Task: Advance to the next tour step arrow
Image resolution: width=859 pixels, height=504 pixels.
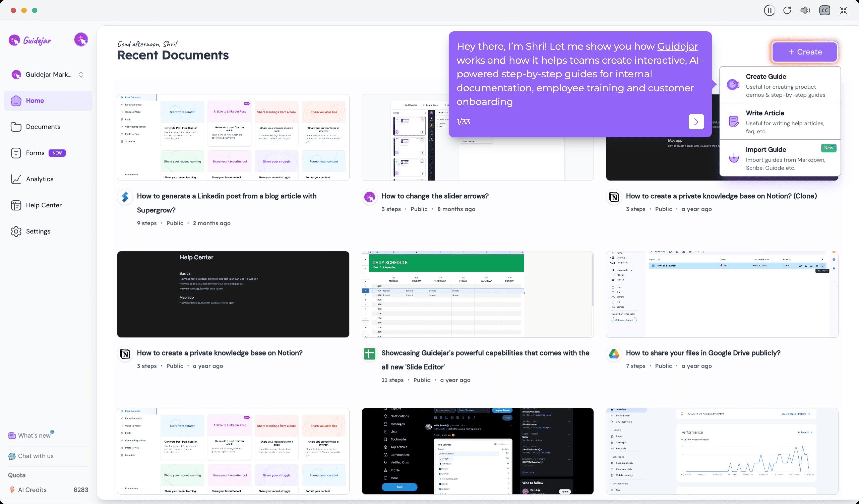Action: coord(696,122)
